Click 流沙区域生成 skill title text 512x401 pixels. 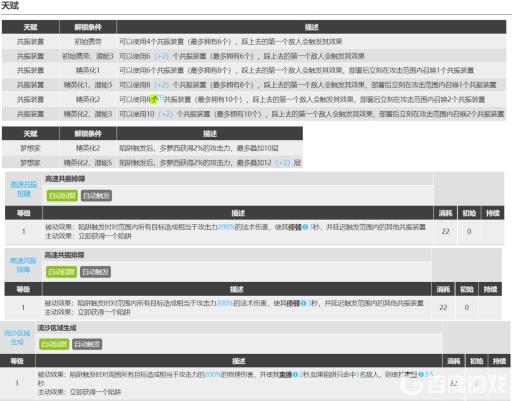pos(57,328)
